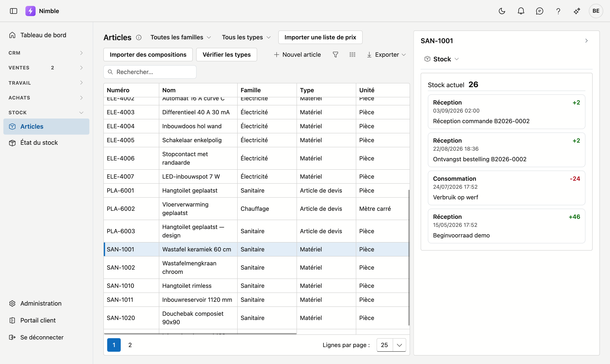Click the Nimble lightning logo
The height and width of the screenshot is (364, 610).
tap(30, 11)
